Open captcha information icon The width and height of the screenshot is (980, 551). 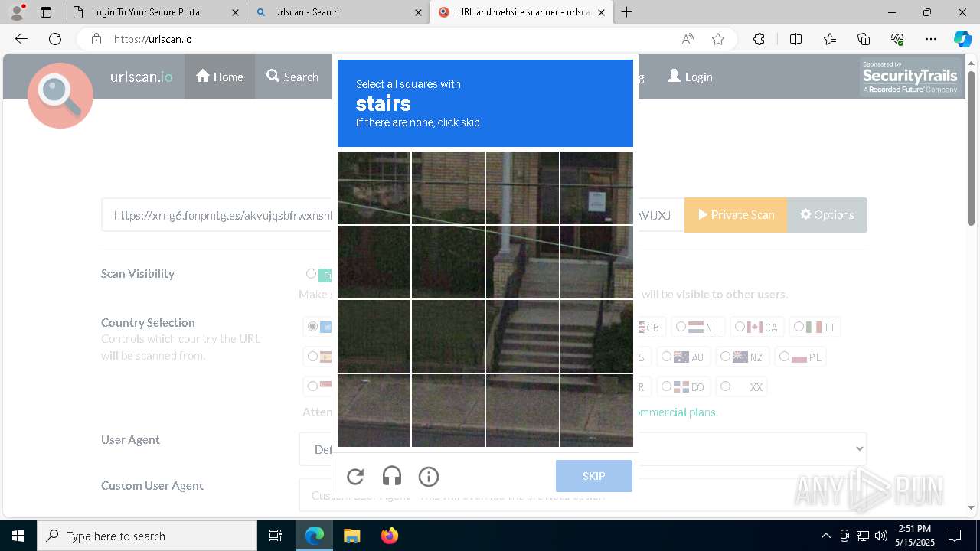[429, 477]
